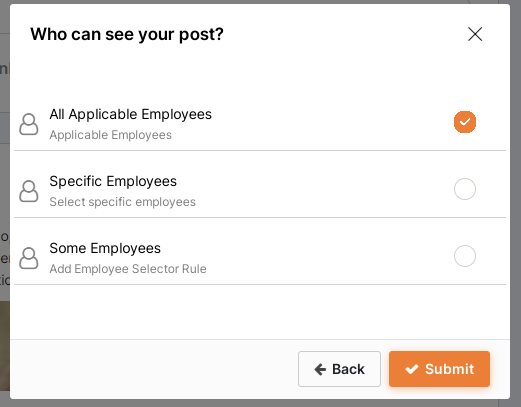
Task: Click person icon beside All Applicable Employees
Action: (x=29, y=124)
